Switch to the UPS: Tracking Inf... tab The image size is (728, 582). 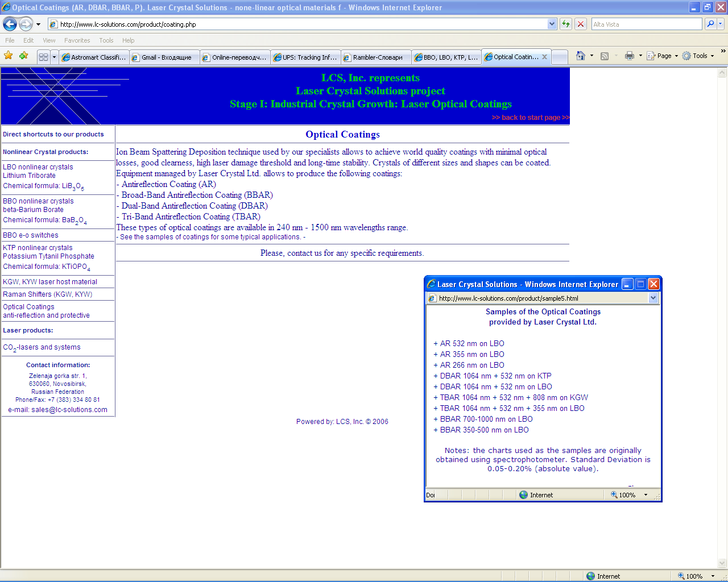[x=305, y=57]
